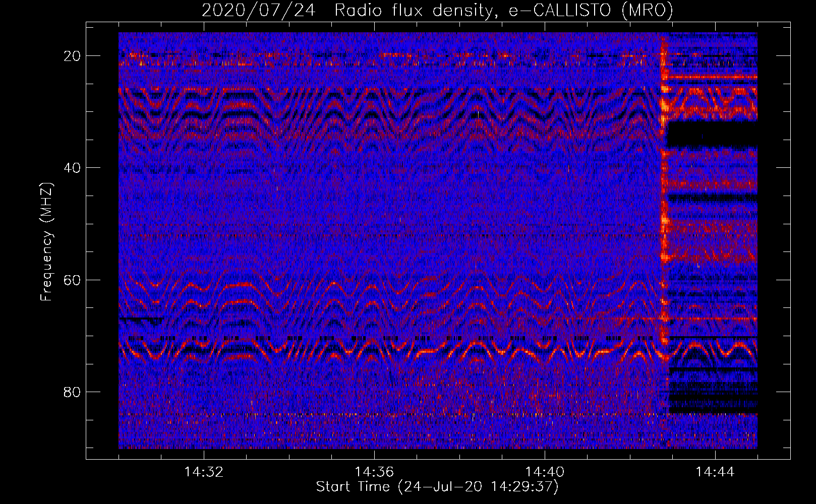This screenshot has width=816, height=504.
Task: Click the black data gap near 35 MHz
Action: point(712,134)
